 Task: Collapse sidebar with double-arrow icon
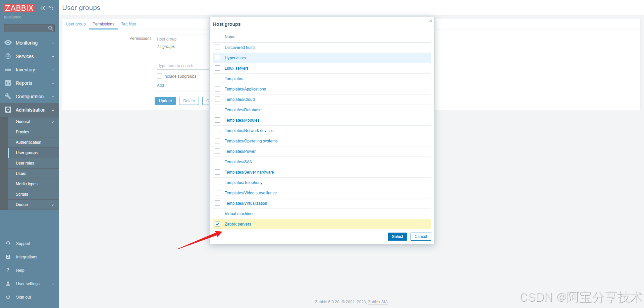43,8
